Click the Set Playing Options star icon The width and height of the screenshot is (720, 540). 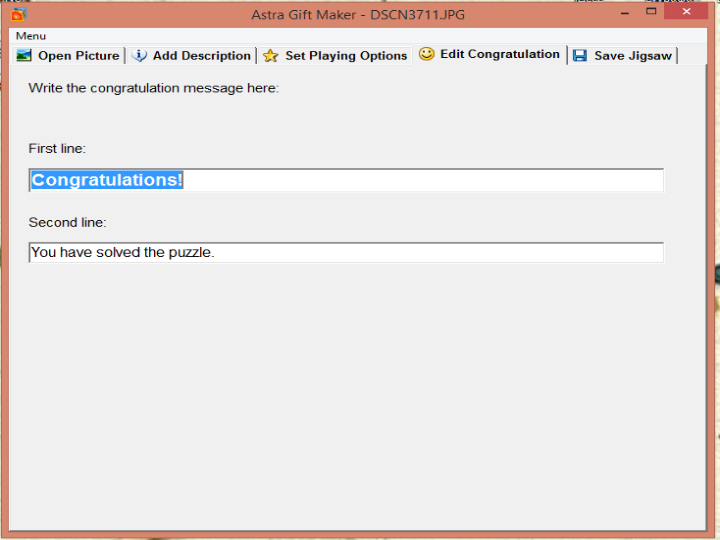coord(270,56)
